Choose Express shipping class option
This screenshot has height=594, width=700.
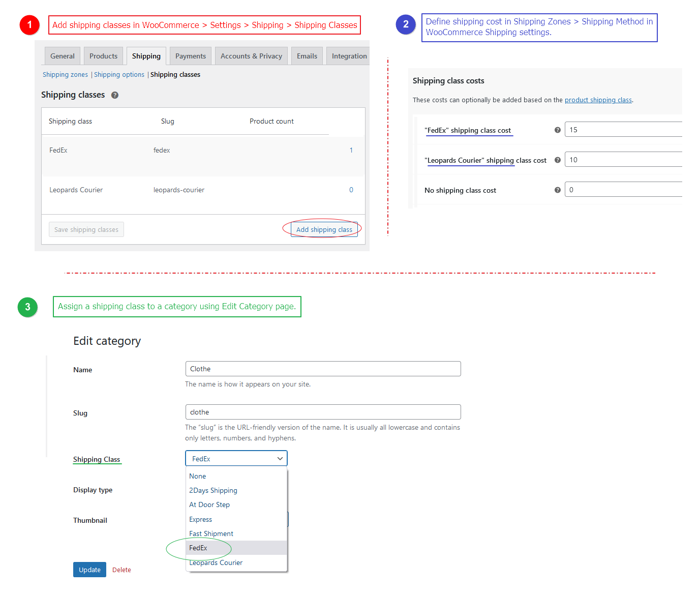pos(237,519)
